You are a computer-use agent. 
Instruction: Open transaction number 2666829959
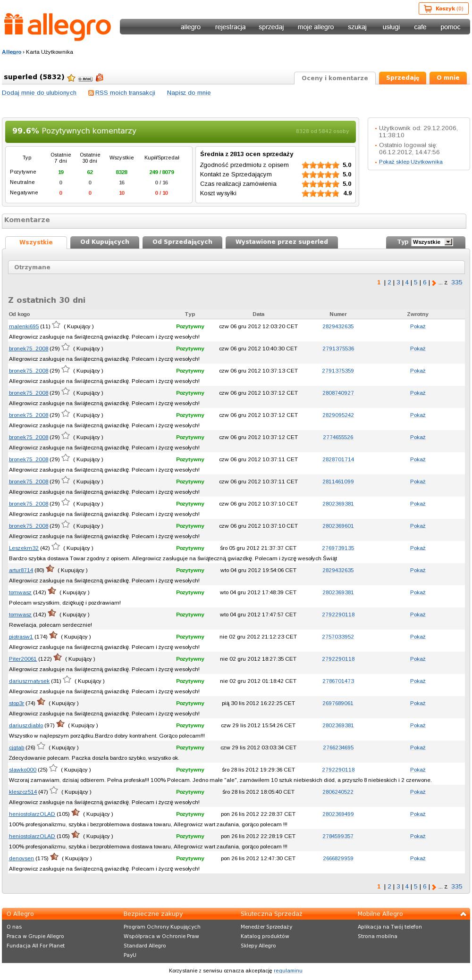(338, 858)
